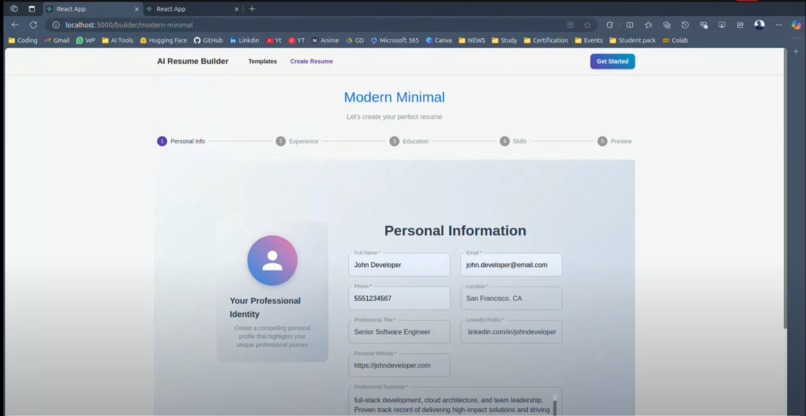Toggle the split screen icon
The width and height of the screenshot is (806, 416).
click(630, 25)
